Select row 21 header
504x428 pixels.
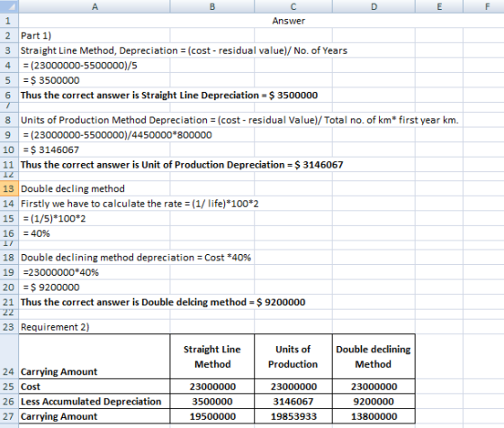click(x=9, y=302)
